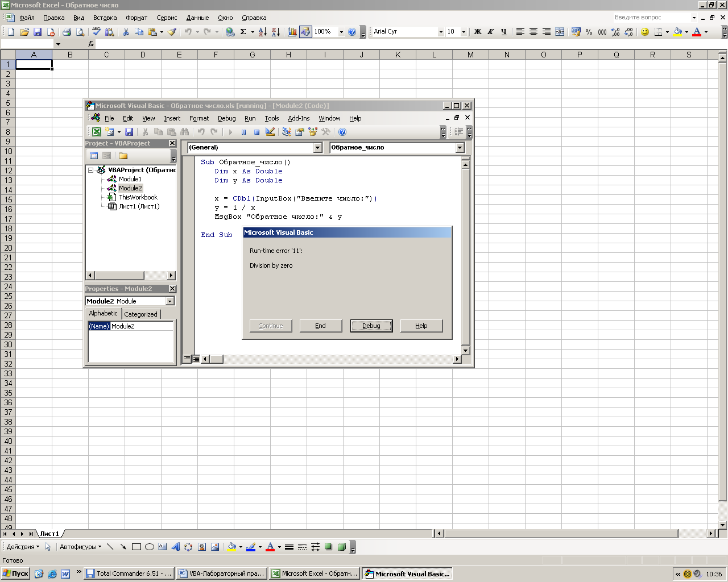Click the Debug button in error dialog
Image resolution: width=728 pixels, height=582 pixels.
coord(371,326)
